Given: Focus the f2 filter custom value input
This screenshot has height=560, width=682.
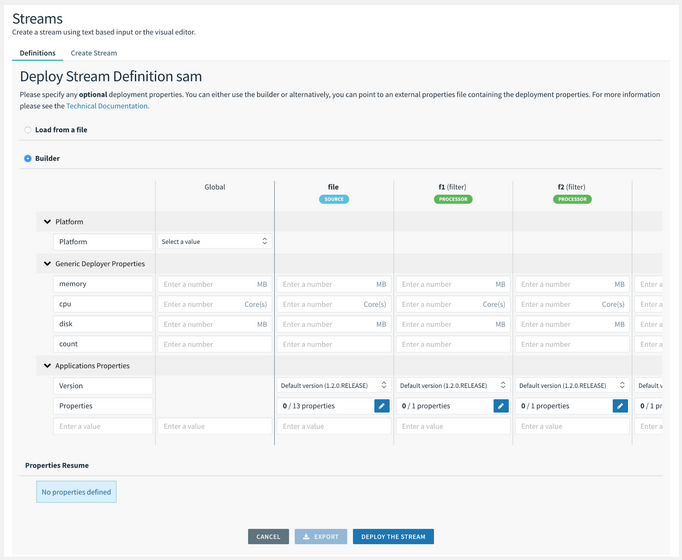Looking at the screenshot, I should pyautogui.click(x=572, y=426).
